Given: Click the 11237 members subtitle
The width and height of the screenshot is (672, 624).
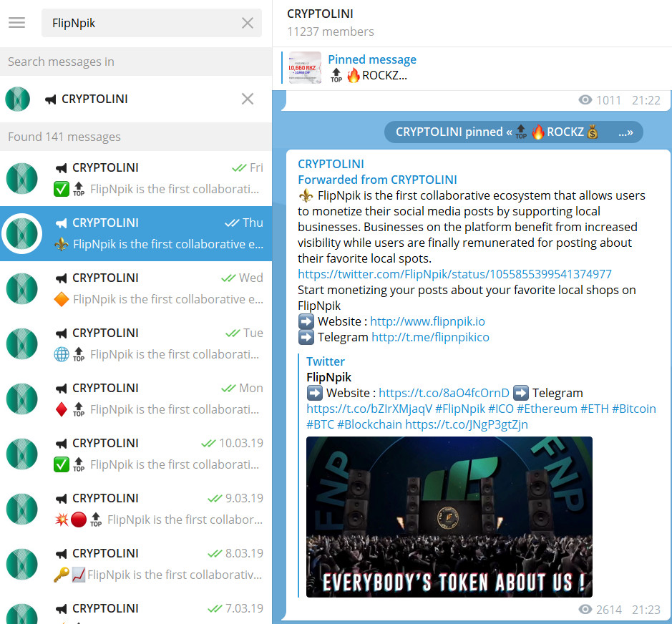Looking at the screenshot, I should (x=331, y=31).
